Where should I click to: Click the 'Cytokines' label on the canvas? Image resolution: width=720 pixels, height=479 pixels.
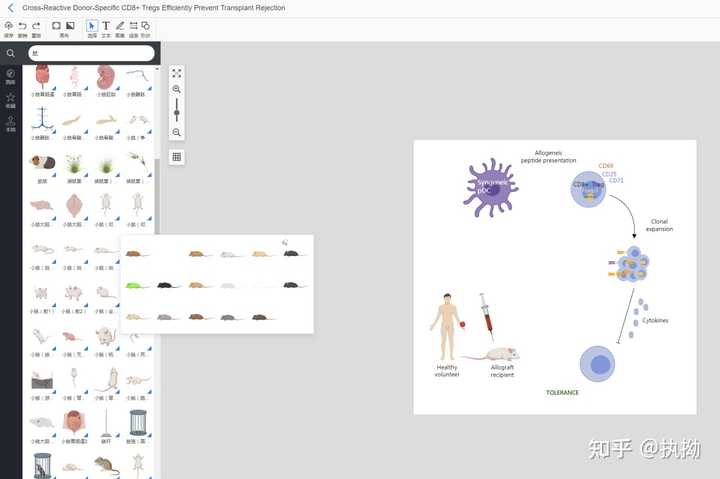655,320
